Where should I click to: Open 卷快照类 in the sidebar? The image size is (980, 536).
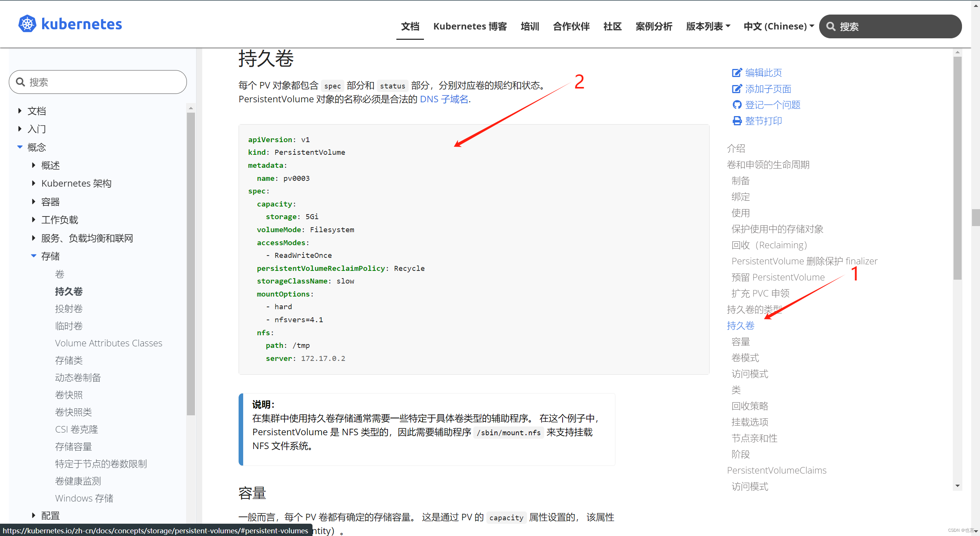click(74, 412)
